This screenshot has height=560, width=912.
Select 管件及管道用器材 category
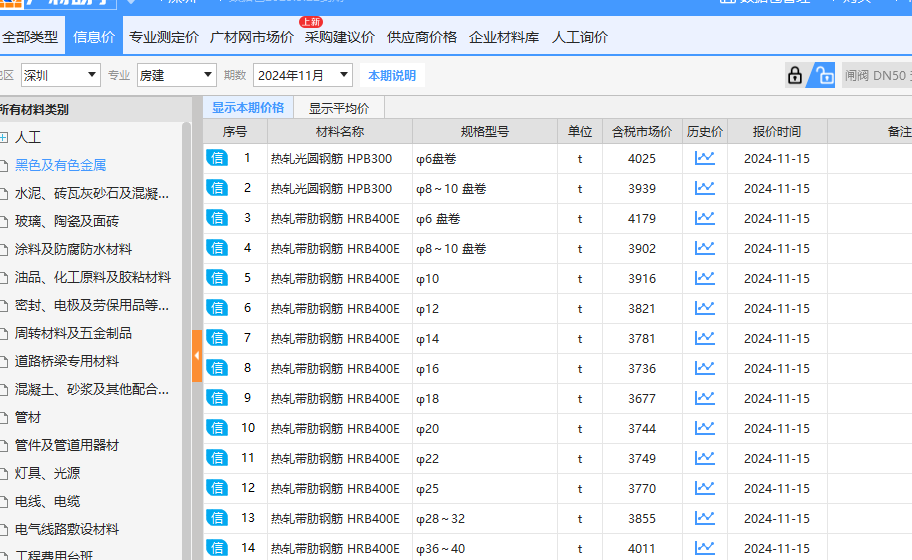(67, 445)
